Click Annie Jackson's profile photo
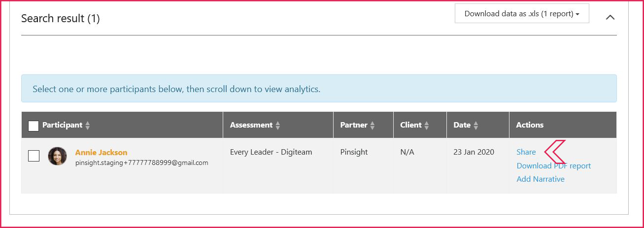 (57, 156)
